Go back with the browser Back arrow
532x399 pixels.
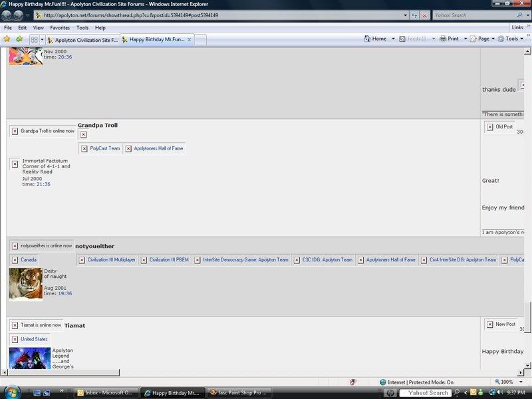pyautogui.click(x=7, y=15)
